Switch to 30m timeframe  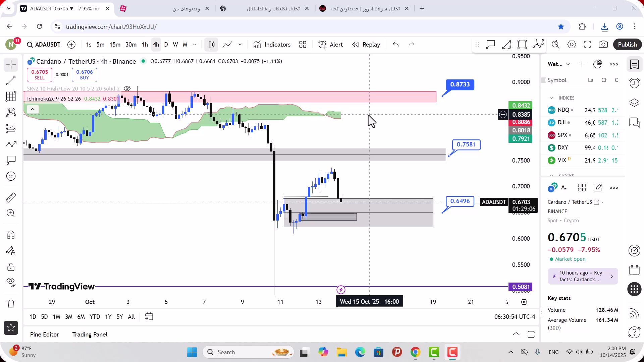click(x=131, y=45)
